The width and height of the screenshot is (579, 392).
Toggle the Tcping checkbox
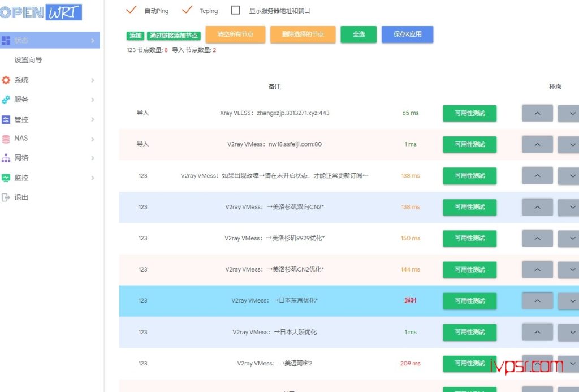click(187, 10)
